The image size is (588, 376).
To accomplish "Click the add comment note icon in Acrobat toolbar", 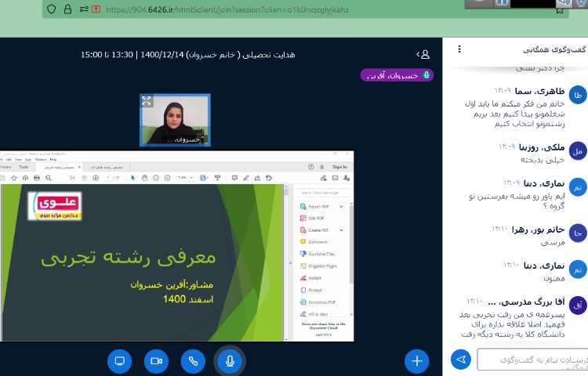I will pos(234,178).
